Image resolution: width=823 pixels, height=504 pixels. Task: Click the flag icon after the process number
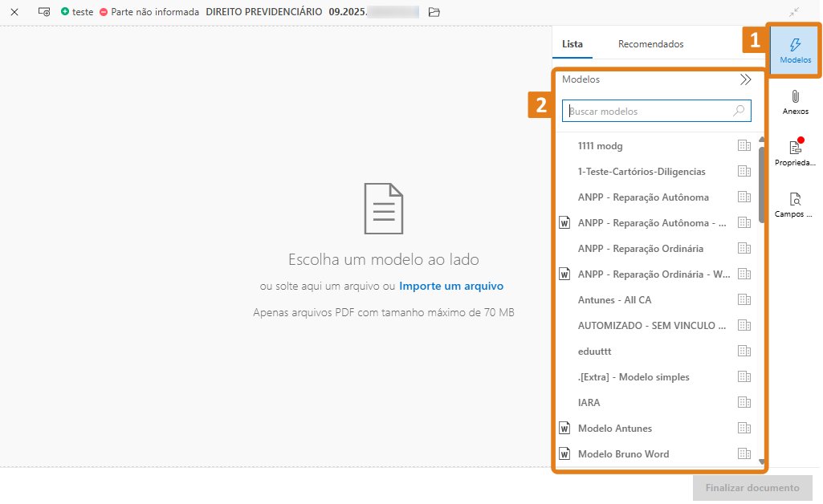(x=434, y=12)
